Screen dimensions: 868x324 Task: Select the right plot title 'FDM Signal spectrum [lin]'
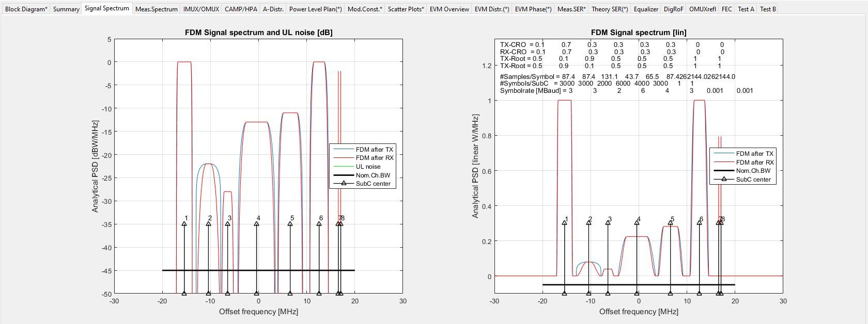[x=639, y=33]
